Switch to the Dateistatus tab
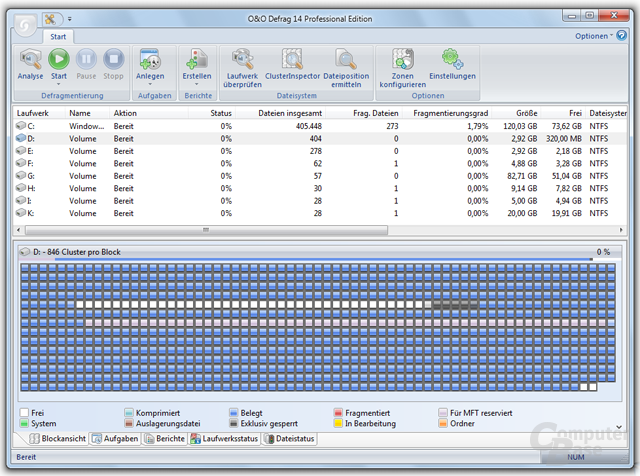This screenshot has height=476, width=640. click(x=289, y=438)
